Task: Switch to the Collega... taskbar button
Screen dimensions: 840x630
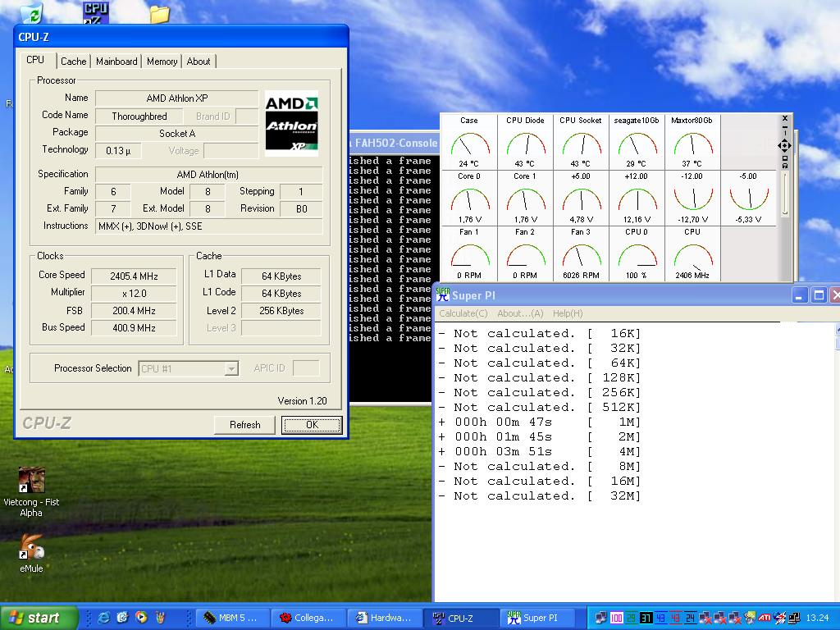Action: 307,618
